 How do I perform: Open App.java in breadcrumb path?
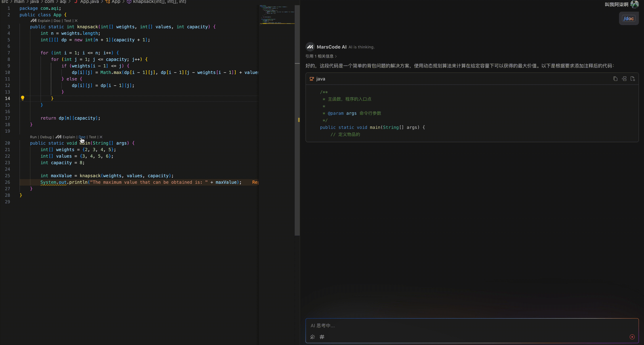tap(89, 2)
